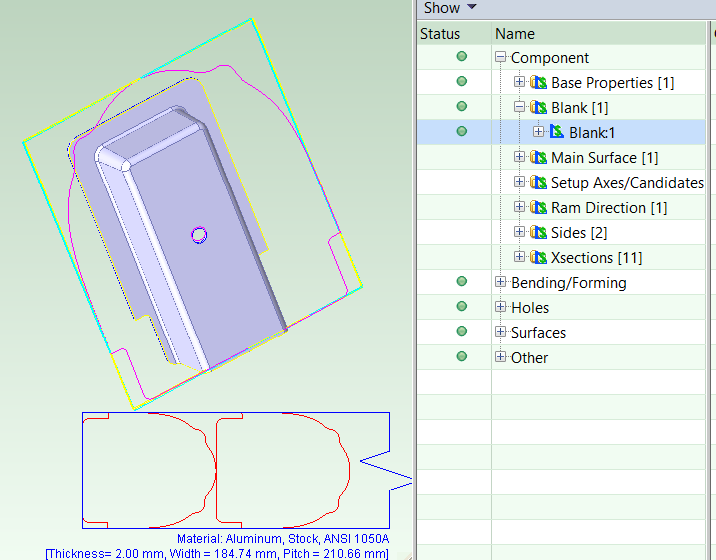Click the Setup Axes/Candidates icon
This screenshot has width=716, height=560.
click(539, 183)
